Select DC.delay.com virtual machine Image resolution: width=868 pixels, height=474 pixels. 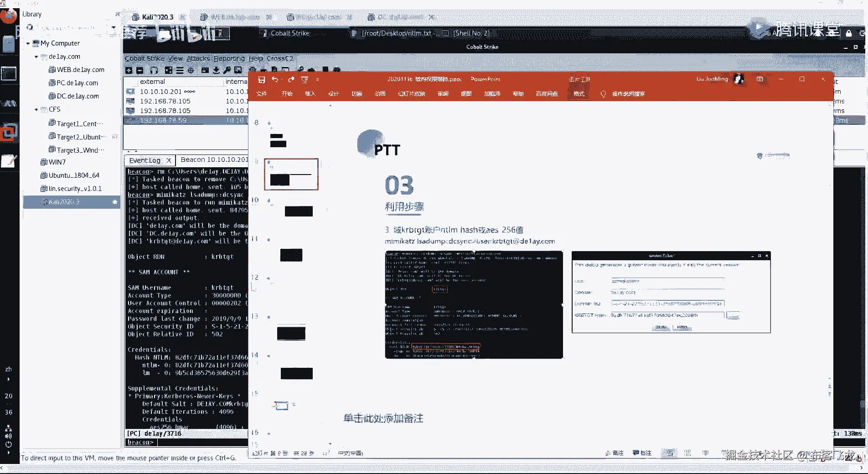coord(74,96)
